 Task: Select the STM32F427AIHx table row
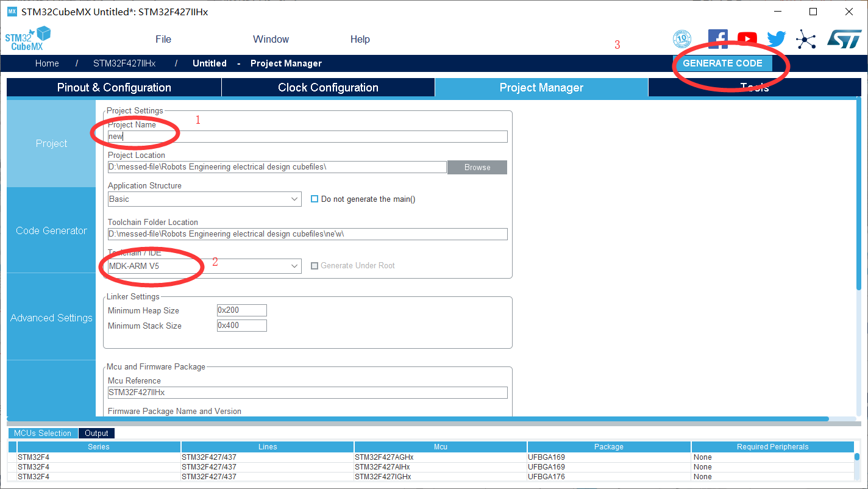tap(431, 467)
